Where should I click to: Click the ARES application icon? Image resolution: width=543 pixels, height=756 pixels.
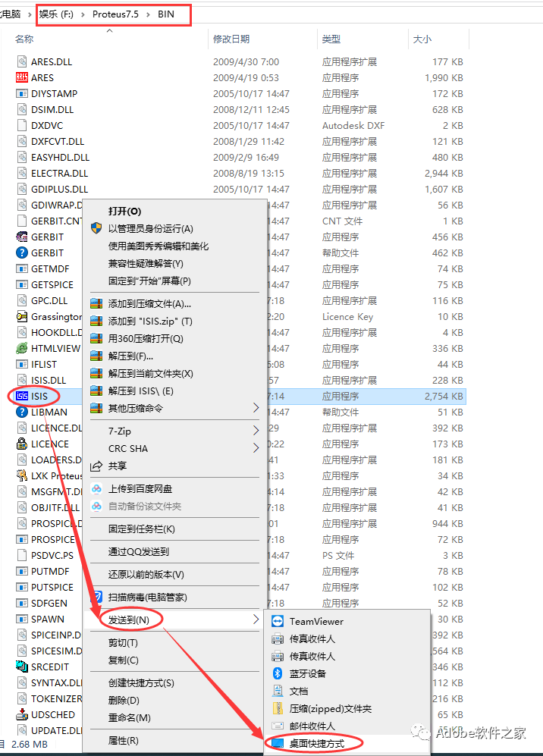[x=22, y=77]
